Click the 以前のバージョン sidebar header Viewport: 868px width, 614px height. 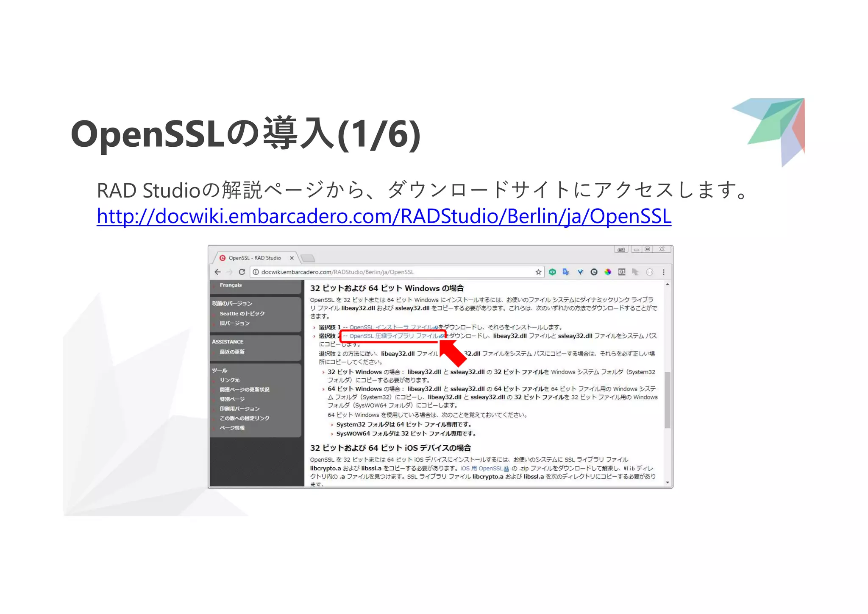point(232,304)
